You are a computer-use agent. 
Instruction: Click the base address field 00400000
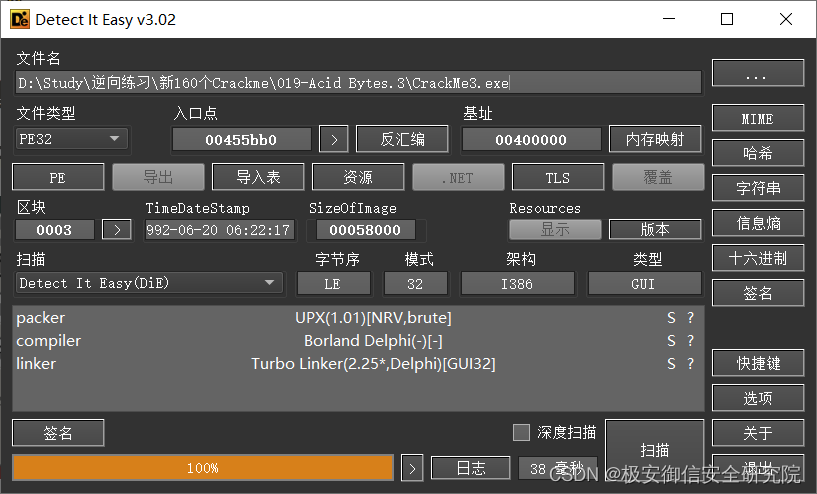[531, 140]
